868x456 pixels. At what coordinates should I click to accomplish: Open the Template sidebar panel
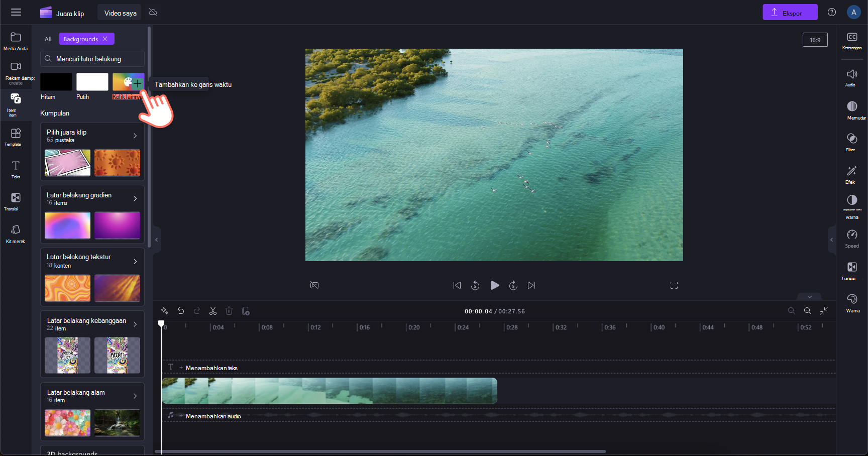pyautogui.click(x=16, y=137)
